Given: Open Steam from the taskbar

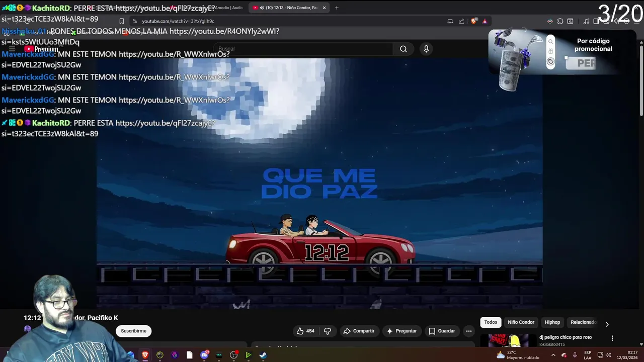Looking at the screenshot, I should click(x=263, y=355).
